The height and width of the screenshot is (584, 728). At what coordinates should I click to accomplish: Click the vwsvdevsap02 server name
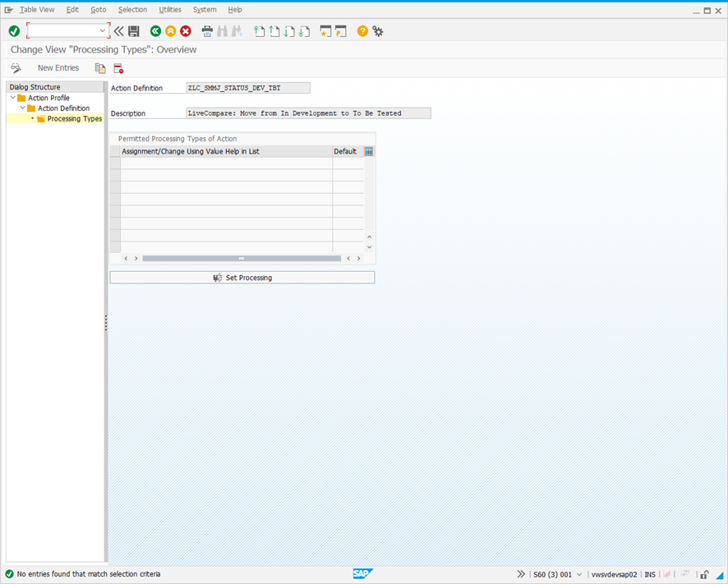click(x=614, y=575)
